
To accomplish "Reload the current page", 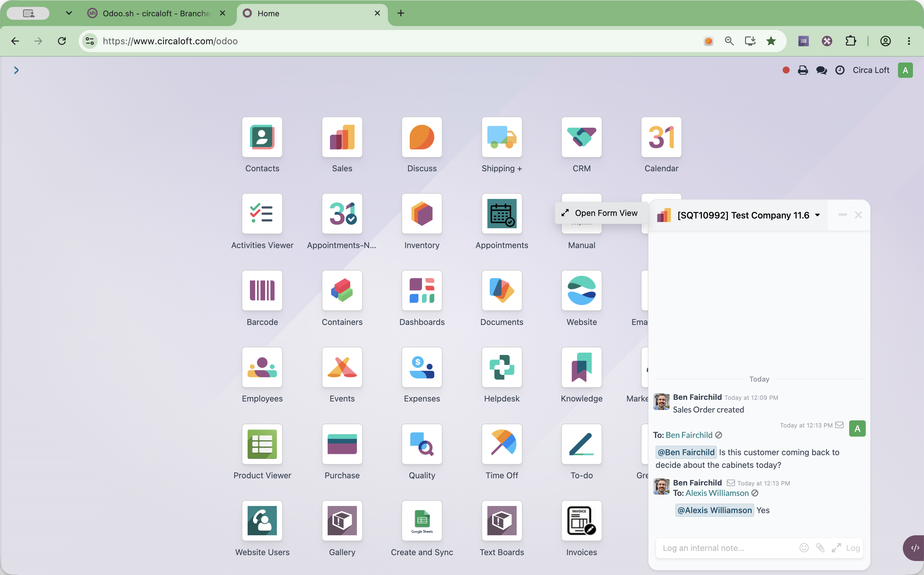I will coord(62,41).
